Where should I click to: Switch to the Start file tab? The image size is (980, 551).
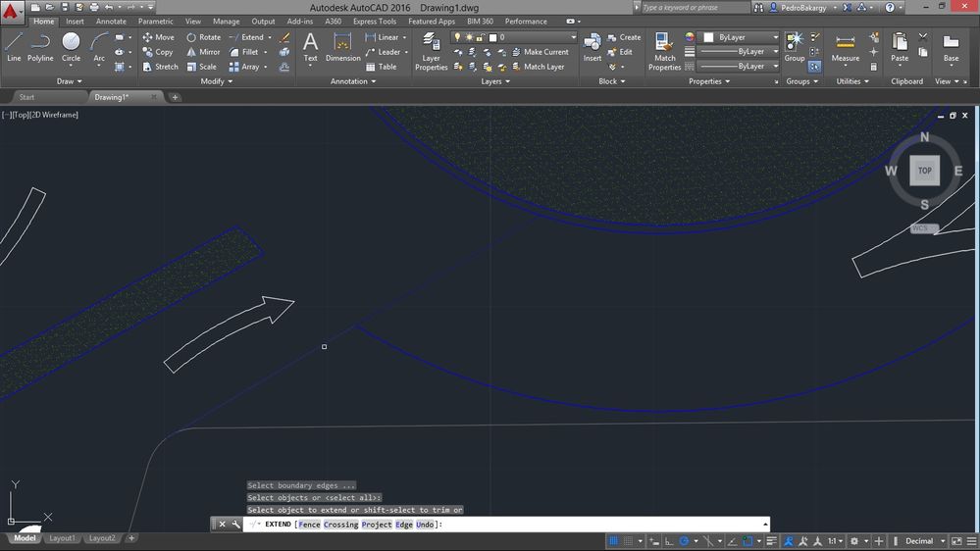[26, 97]
